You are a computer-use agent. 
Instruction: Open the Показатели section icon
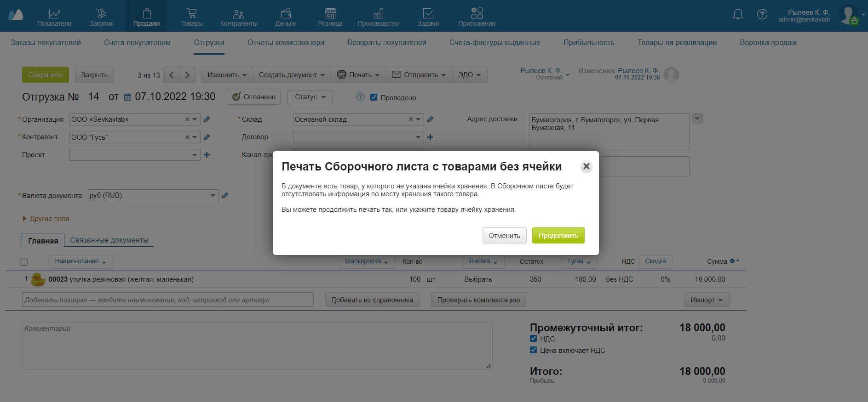click(54, 14)
